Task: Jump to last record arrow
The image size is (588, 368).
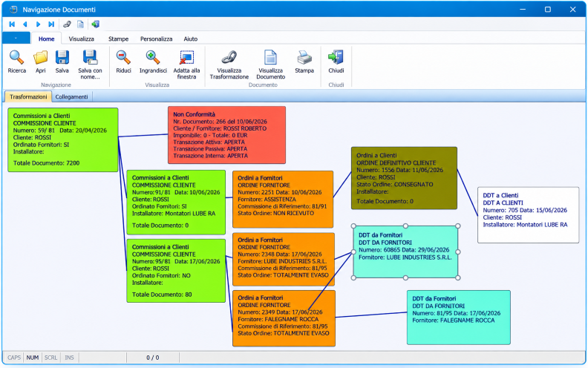Action: 51,24
